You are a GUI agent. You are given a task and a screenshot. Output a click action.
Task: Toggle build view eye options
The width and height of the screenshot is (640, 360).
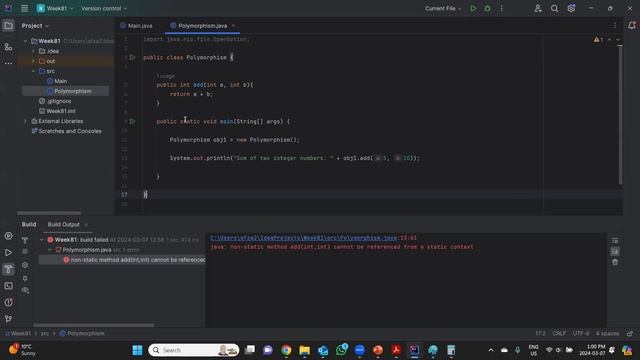click(25, 290)
